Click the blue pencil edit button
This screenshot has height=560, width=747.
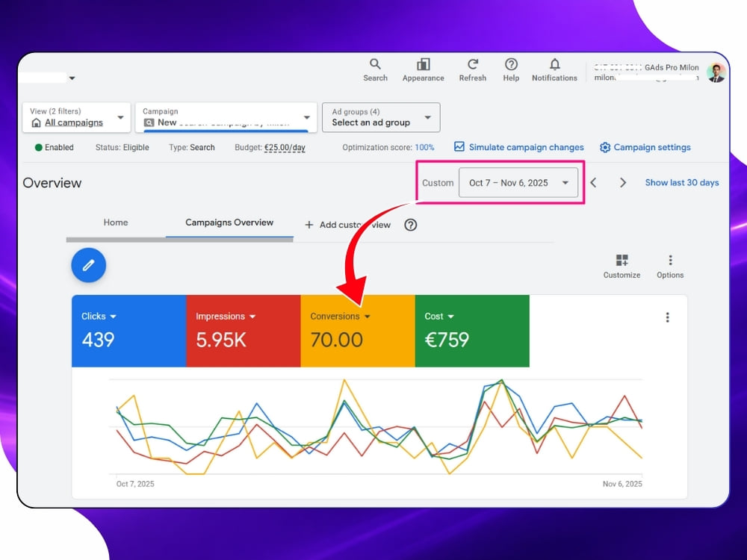89,265
